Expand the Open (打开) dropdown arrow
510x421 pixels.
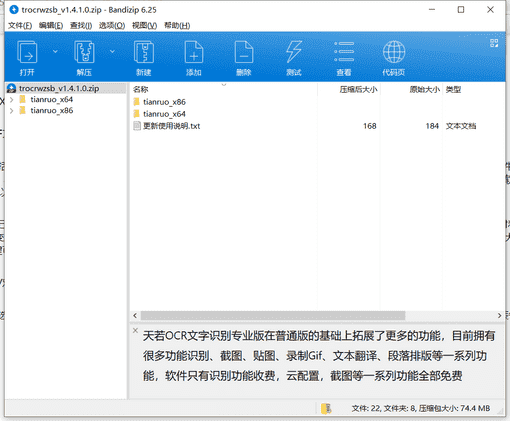tap(55, 51)
